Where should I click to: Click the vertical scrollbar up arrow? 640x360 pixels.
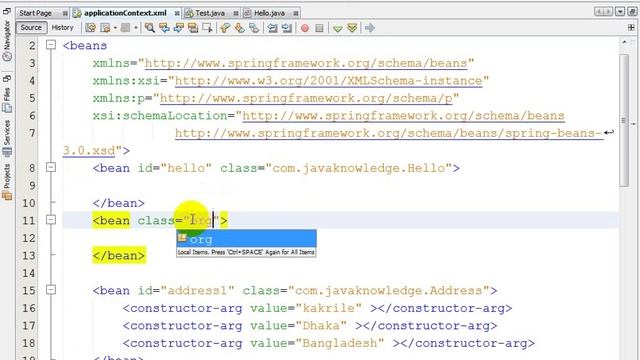tap(624, 42)
